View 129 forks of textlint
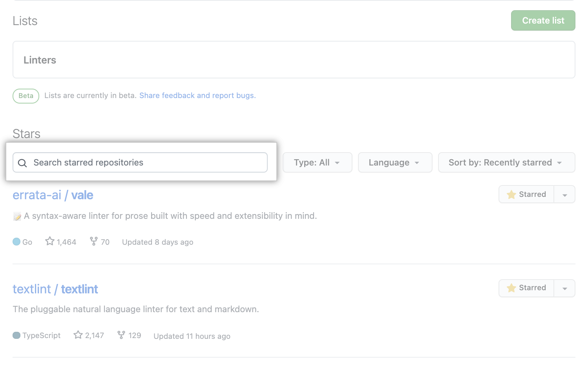Screen dimensions: 588x371 [129, 335]
